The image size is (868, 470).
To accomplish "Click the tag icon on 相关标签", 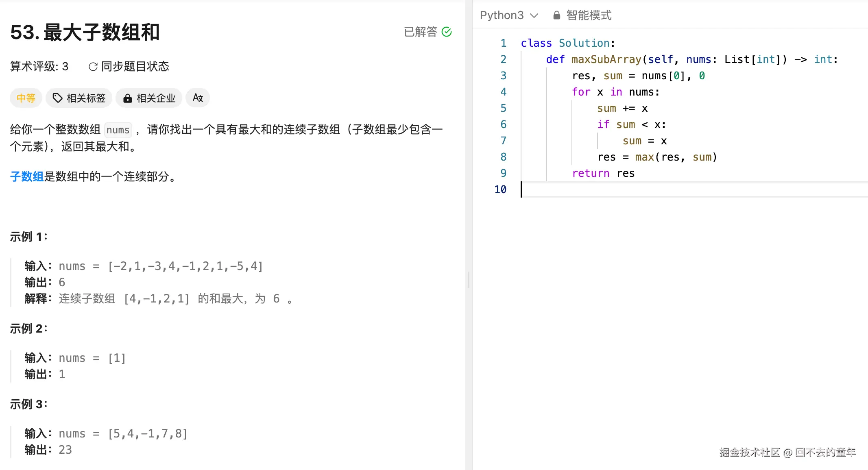I will pos(57,98).
